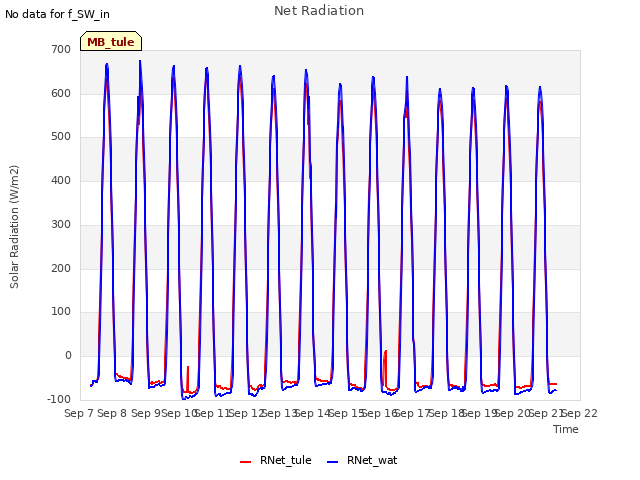Click the 'No data for f_SW_in' message
The width and height of the screenshot is (640, 480).
pyautogui.click(x=57, y=14)
